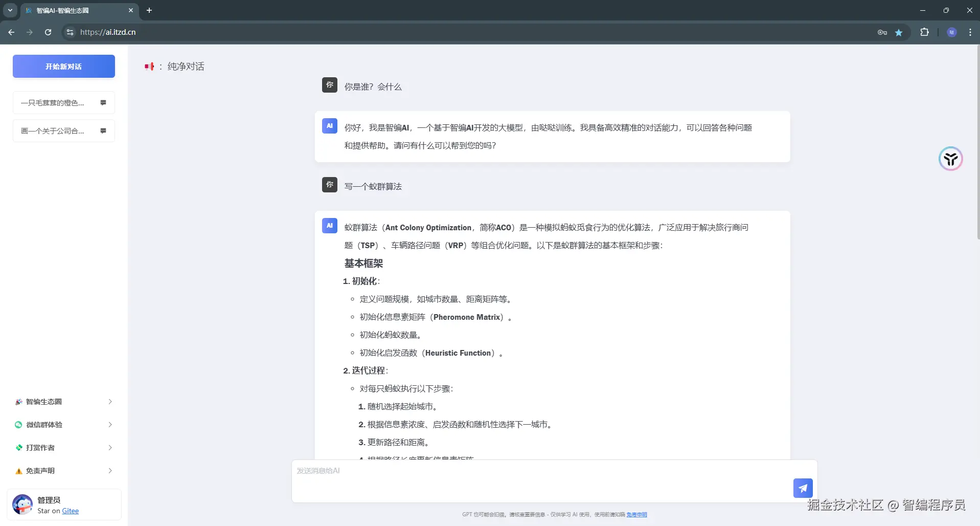Expand the 智编生态圈 section chevron
Viewport: 980px width, 526px height.
tap(110, 402)
